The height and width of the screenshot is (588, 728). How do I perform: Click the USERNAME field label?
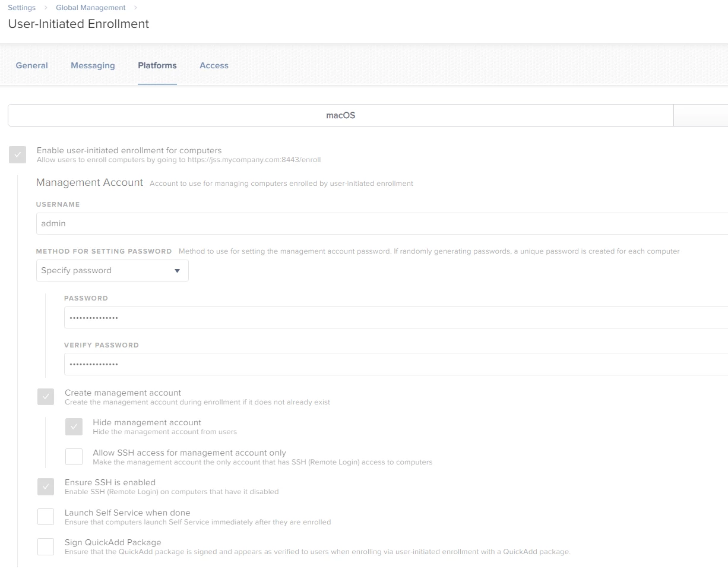58,204
